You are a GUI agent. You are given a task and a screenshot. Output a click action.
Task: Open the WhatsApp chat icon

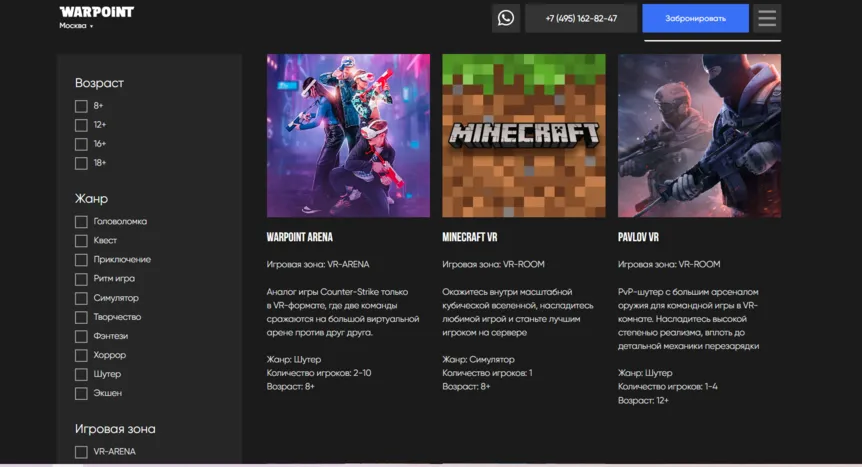[506, 18]
